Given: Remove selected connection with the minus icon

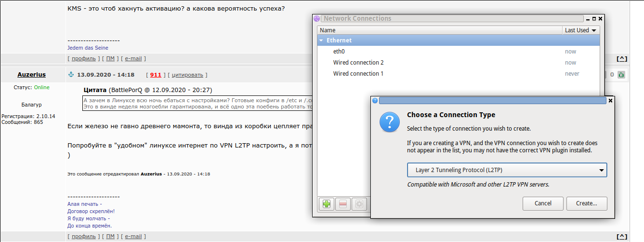Looking at the screenshot, I should [343, 204].
